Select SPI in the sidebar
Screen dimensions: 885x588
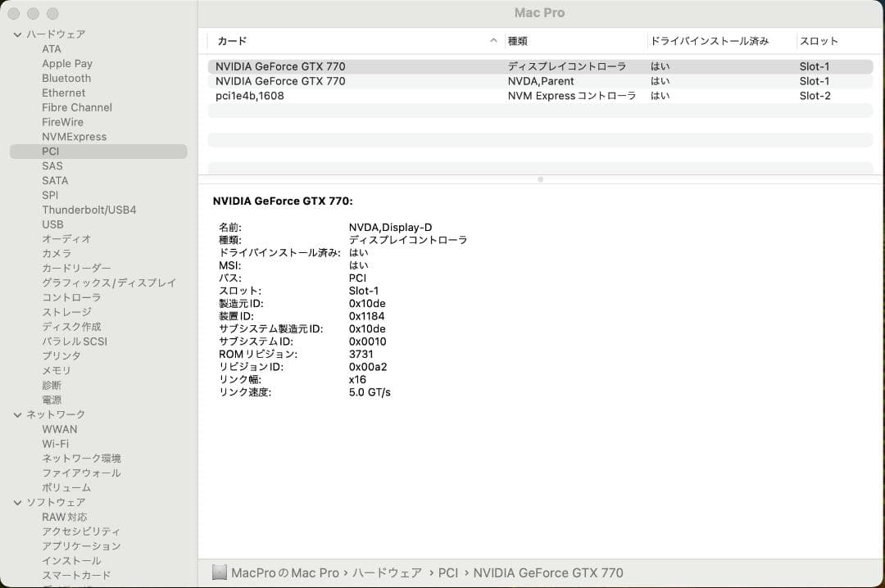(50, 195)
